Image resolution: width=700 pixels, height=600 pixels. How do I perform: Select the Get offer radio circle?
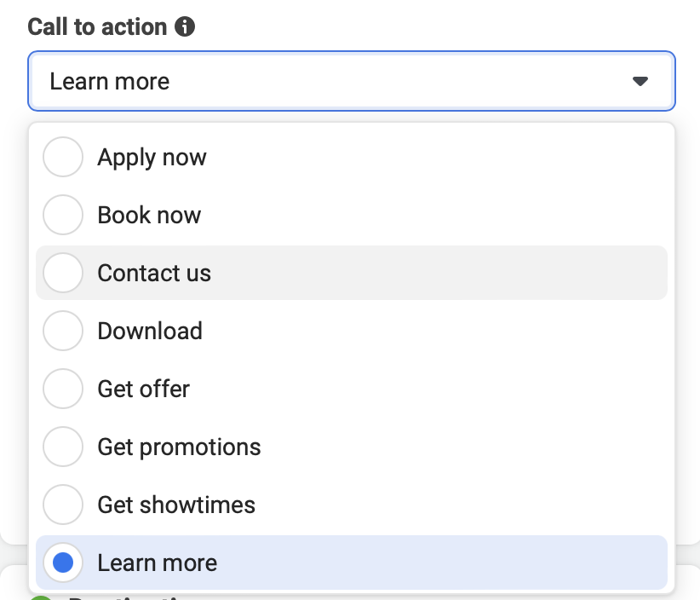tap(63, 389)
